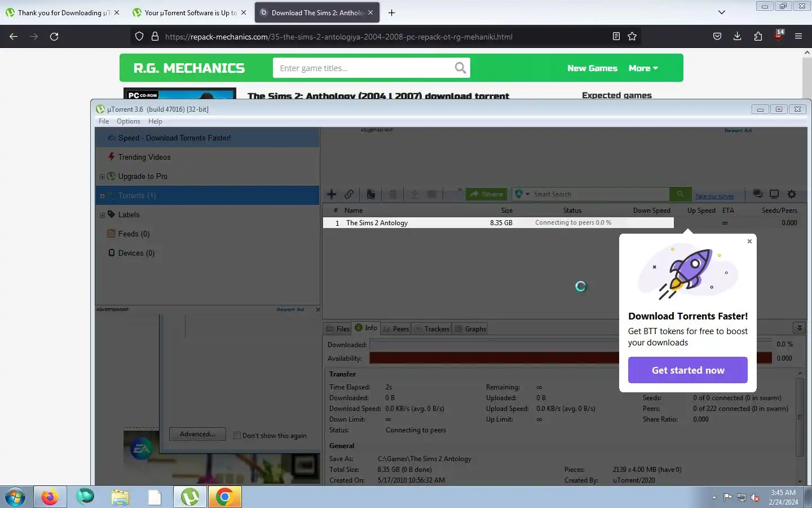Click the remote monitor icon in uTorrent toolbar
The height and width of the screenshot is (508, 812).
point(774,194)
